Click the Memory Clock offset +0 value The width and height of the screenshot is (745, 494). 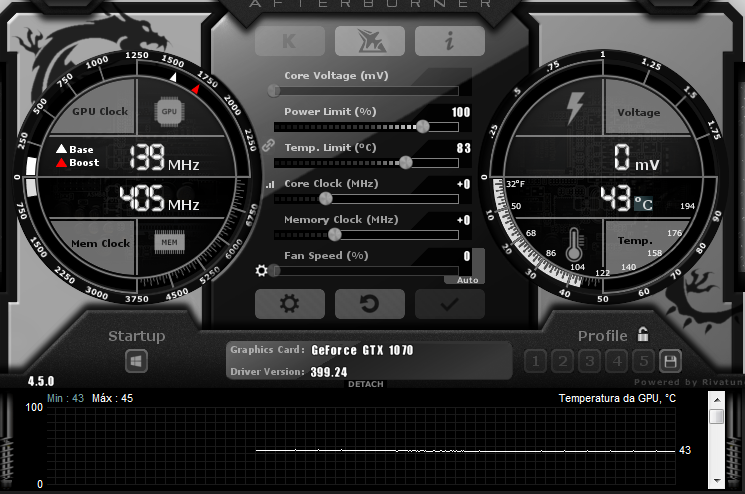(x=463, y=220)
